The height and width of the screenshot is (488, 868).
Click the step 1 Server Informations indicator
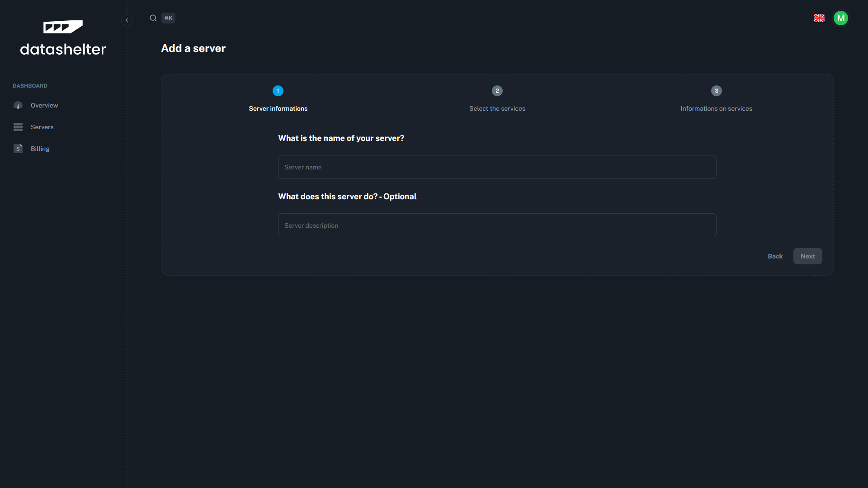[278, 90]
